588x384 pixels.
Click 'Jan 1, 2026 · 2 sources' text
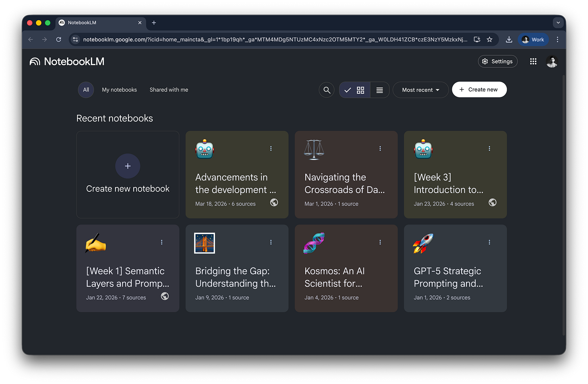click(x=442, y=298)
